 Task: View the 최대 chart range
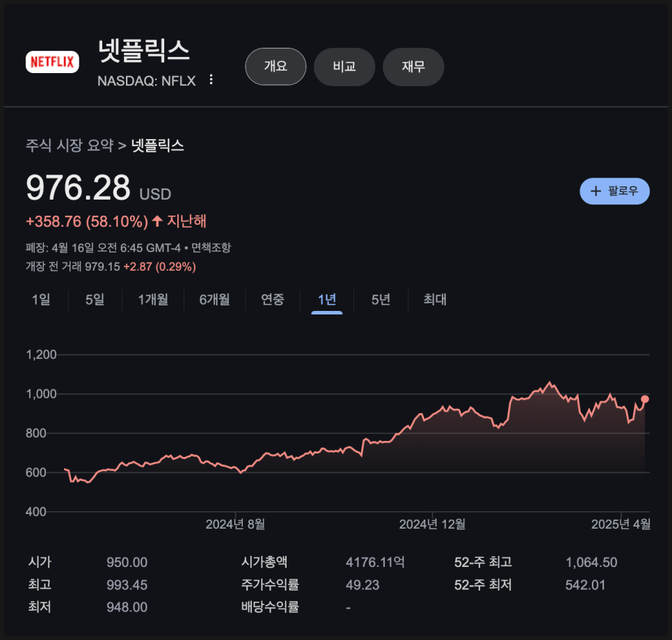pyautogui.click(x=433, y=300)
